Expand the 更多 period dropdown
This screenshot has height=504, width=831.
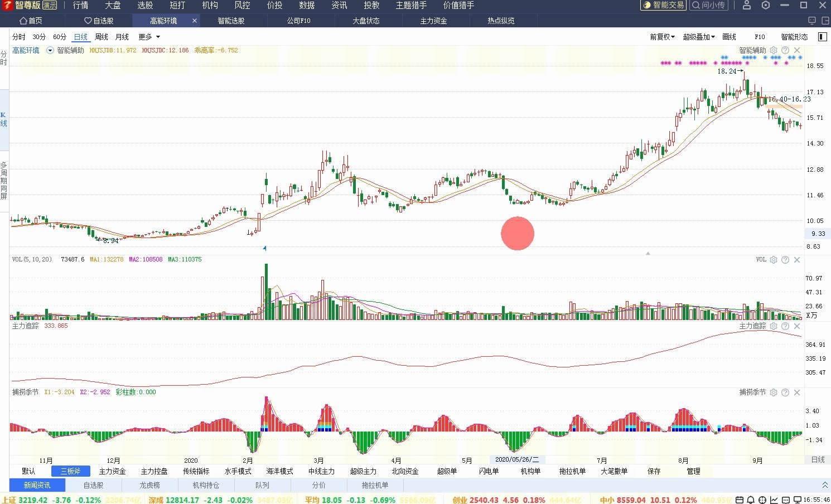coord(149,37)
